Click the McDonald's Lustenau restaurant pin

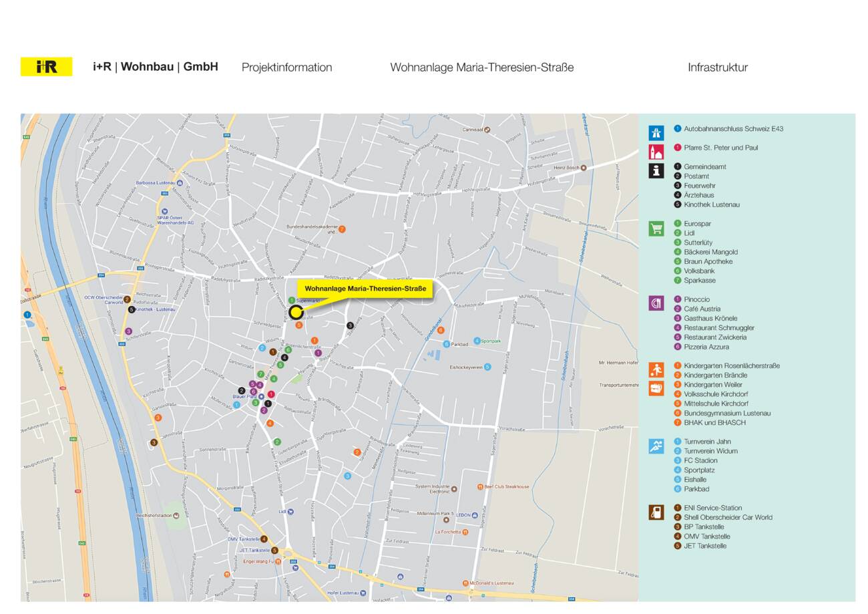466,583
